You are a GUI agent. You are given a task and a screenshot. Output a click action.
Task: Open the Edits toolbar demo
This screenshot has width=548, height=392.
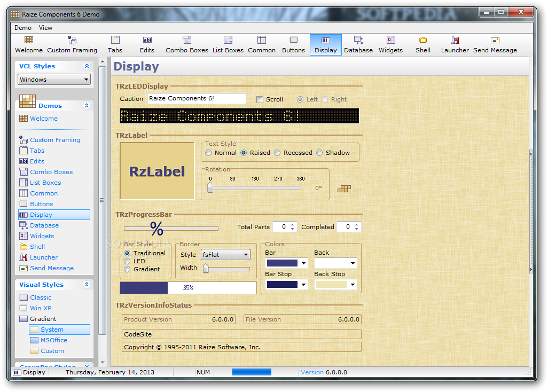pos(147,45)
